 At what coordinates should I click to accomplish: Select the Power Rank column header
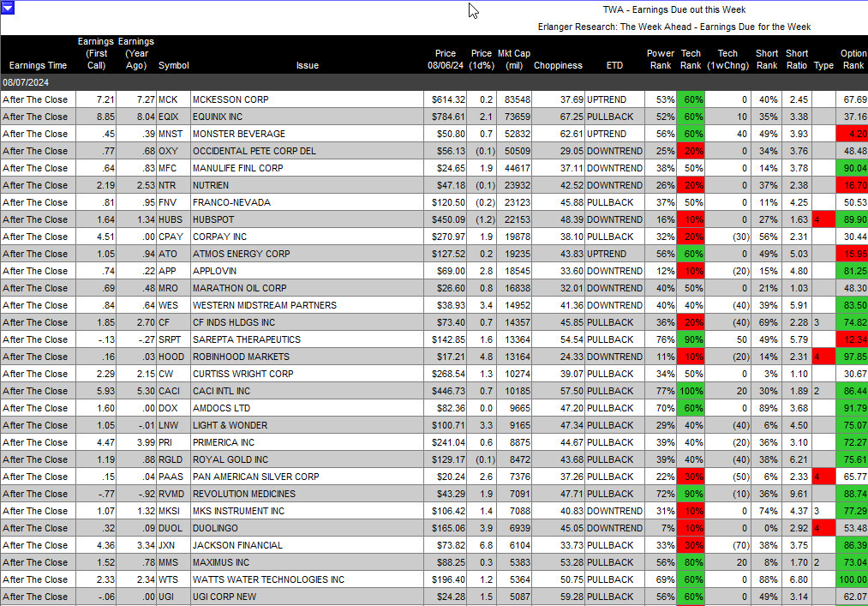pos(661,59)
